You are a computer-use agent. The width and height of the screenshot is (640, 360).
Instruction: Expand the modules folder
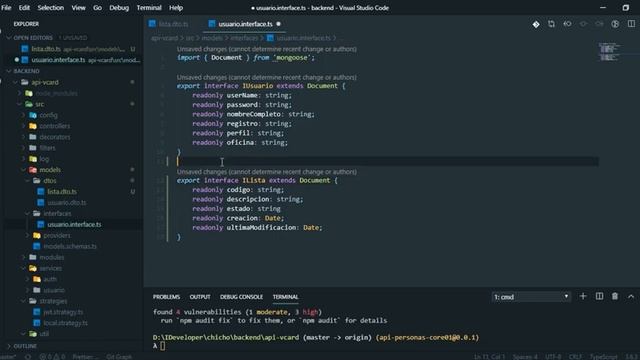pos(23,257)
